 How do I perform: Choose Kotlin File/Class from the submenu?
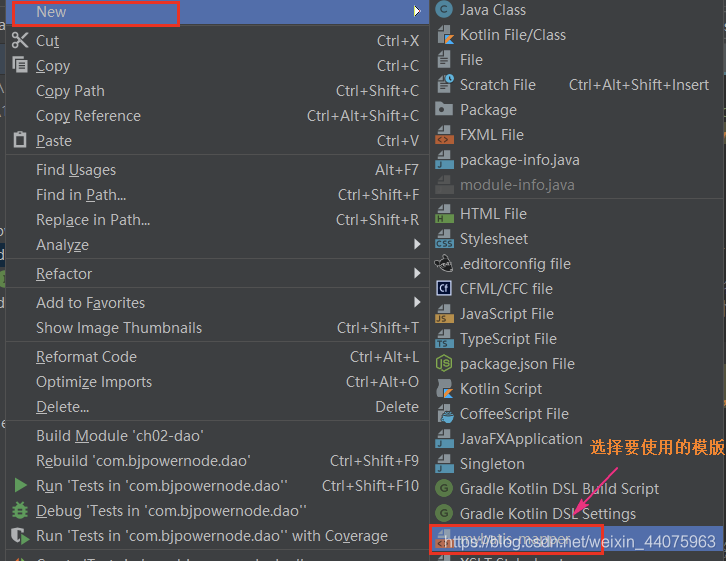[x=576, y=35]
